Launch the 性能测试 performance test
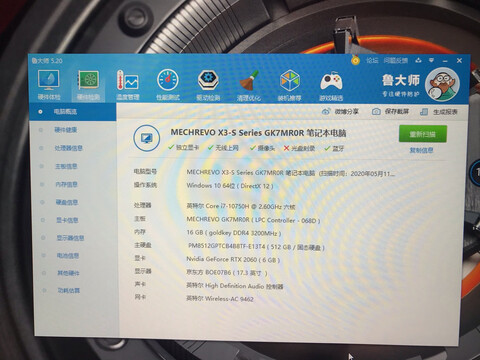 [168, 85]
